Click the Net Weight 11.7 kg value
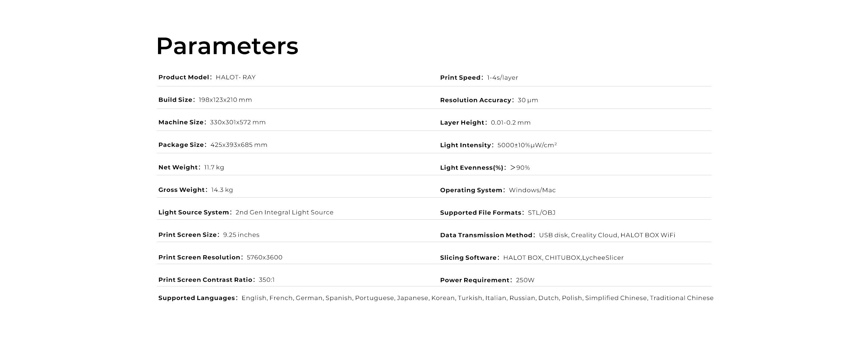The width and height of the screenshot is (868, 339). pyautogui.click(x=214, y=167)
